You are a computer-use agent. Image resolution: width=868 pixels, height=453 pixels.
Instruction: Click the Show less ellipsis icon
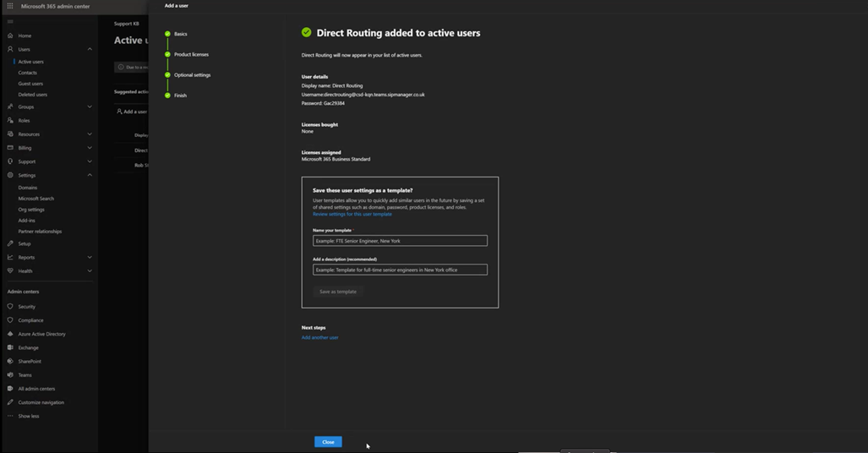[10, 416]
